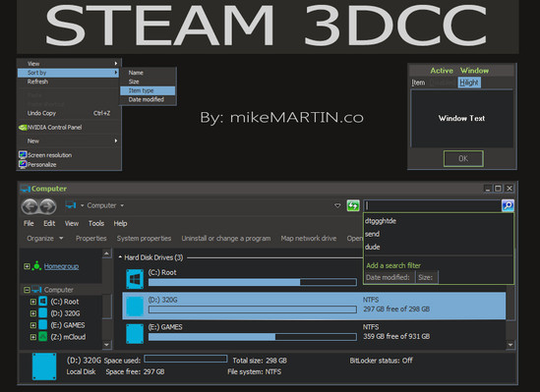
Task: Click the Personalize icon in context menu
Action: coord(23,164)
